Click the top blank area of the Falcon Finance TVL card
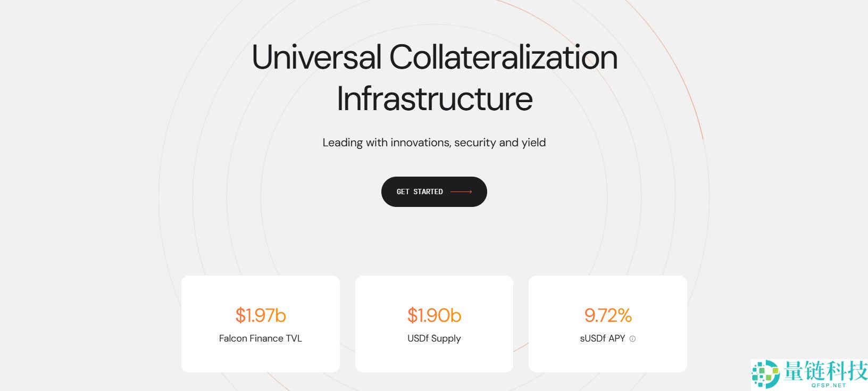Screen dimensions: 868x391 [261, 287]
